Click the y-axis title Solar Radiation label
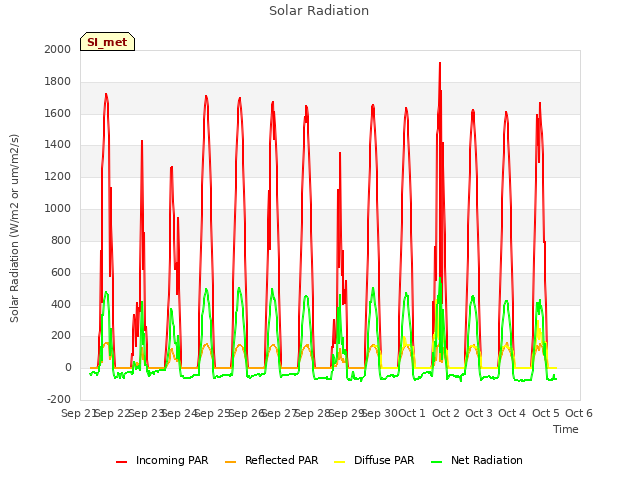The image size is (640, 480). point(14,228)
